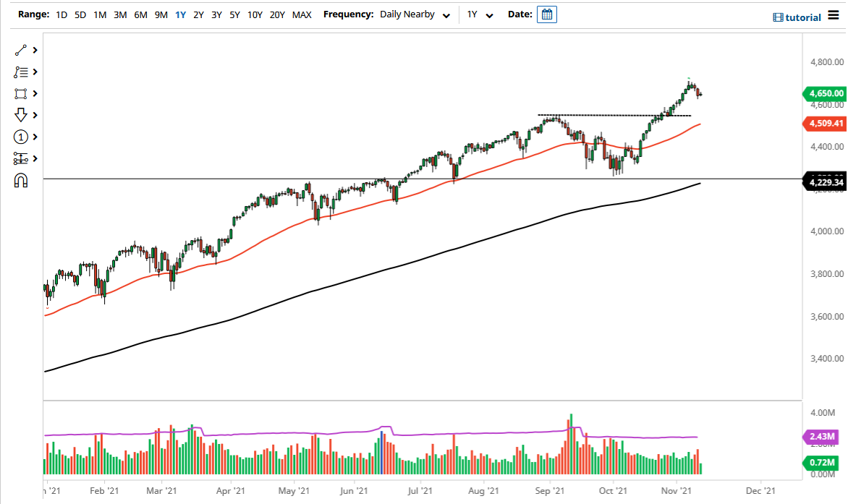This screenshot has height=504, width=848.
Task: Switch to the 10Y range
Action: click(x=255, y=14)
